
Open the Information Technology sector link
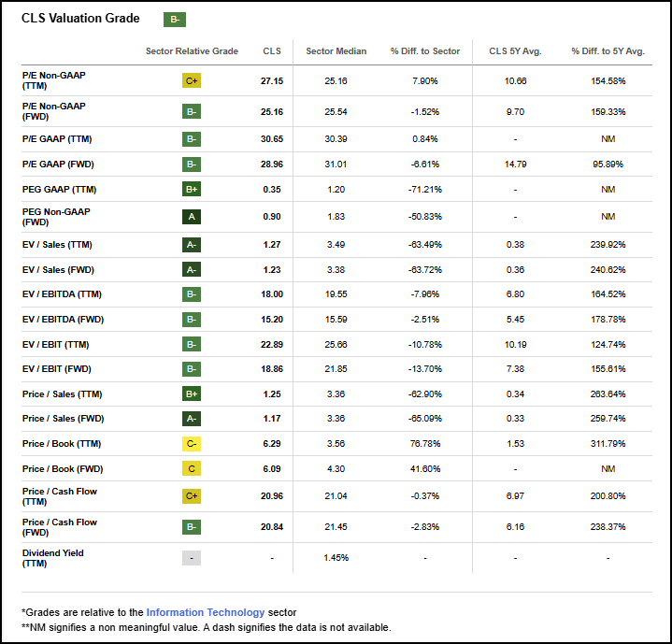pyautogui.click(x=206, y=612)
